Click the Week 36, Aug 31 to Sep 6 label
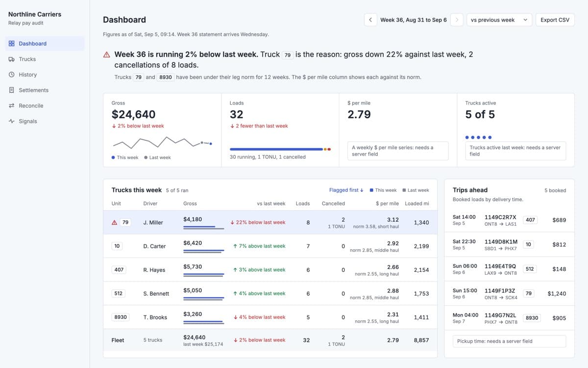Image resolution: width=588 pixels, height=368 pixels. click(x=414, y=20)
